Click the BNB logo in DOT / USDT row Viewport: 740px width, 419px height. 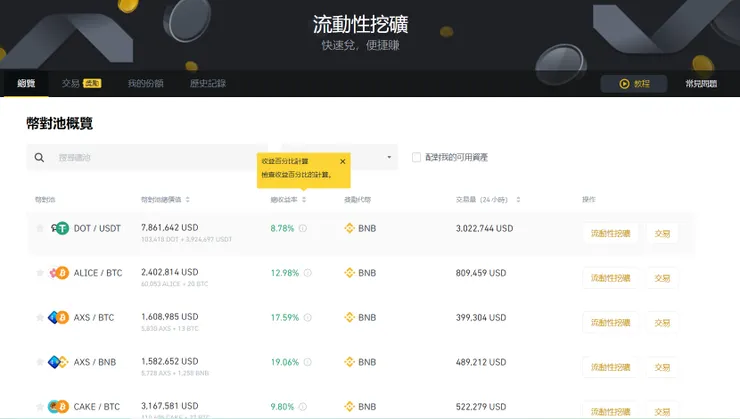tap(349, 228)
